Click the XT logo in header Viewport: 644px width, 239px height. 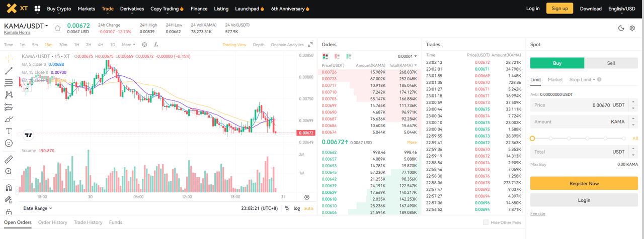tap(17, 9)
